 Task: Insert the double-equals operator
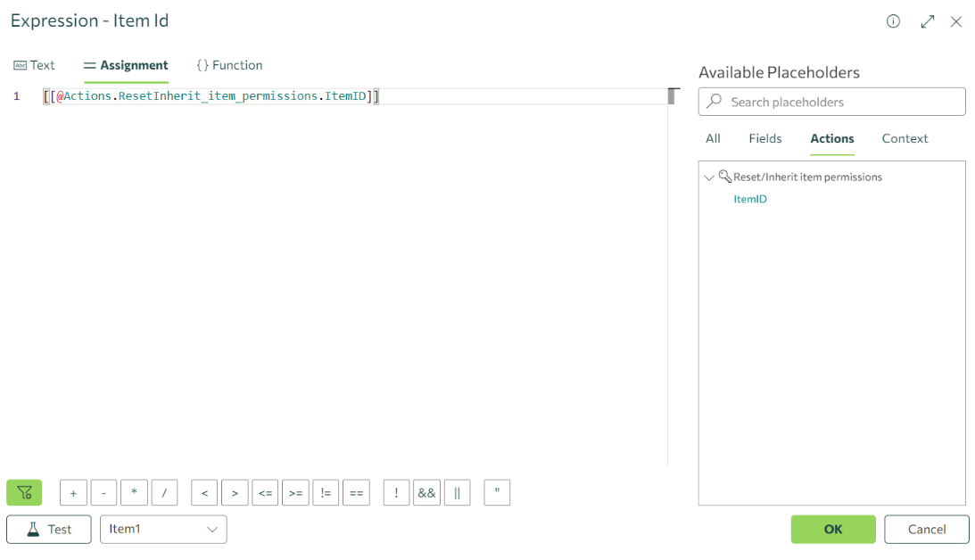(x=356, y=493)
